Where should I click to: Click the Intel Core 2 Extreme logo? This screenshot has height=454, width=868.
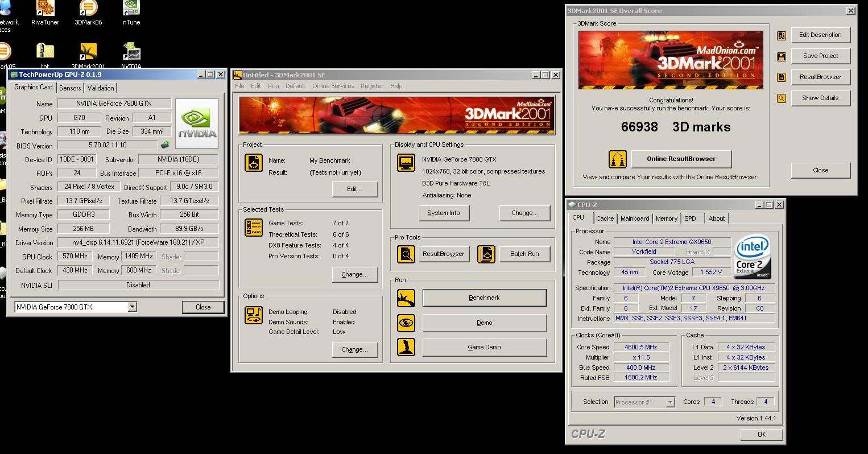coord(753,257)
